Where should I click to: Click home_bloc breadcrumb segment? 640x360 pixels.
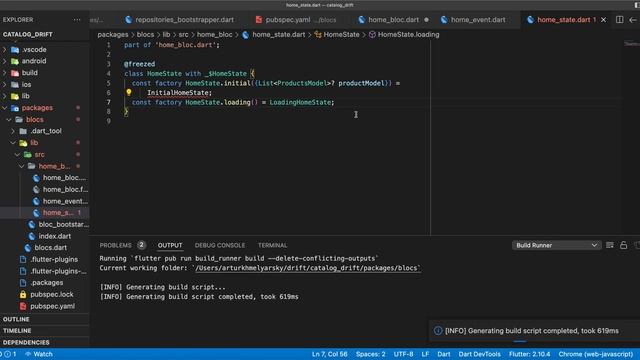214,35
